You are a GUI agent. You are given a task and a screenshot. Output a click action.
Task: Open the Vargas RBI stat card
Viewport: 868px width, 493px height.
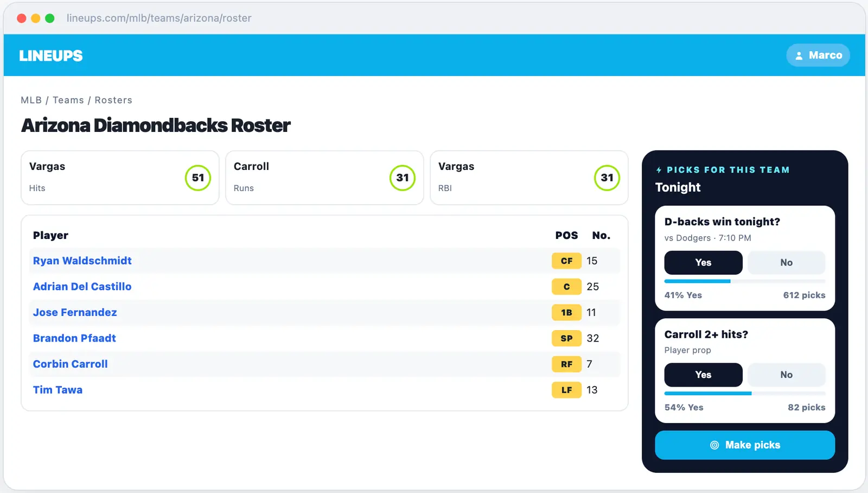529,178
